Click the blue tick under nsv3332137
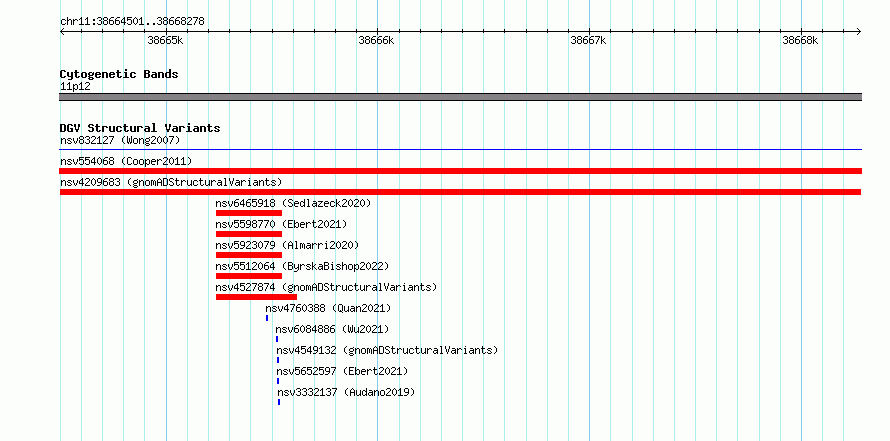Screen dimensions: 890x441 coord(279,402)
